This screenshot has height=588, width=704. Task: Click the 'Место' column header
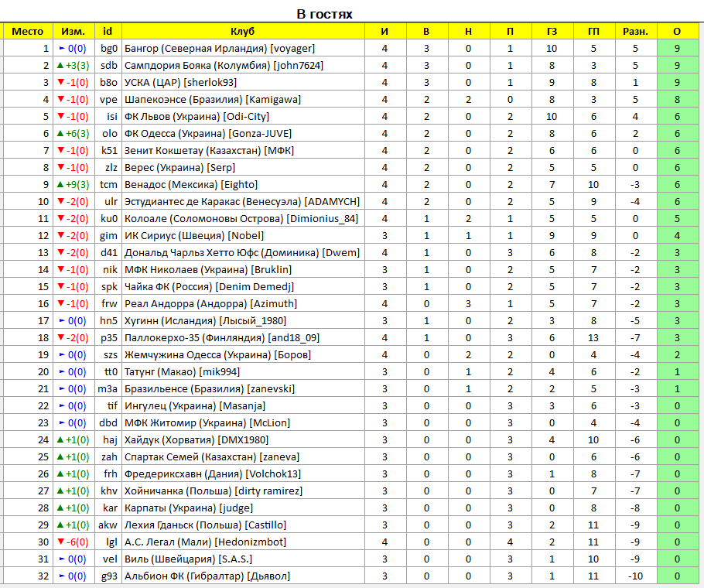coord(27,32)
